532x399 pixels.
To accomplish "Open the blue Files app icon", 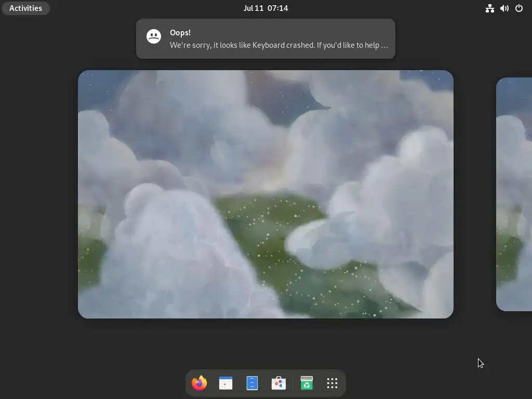I will point(252,383).
